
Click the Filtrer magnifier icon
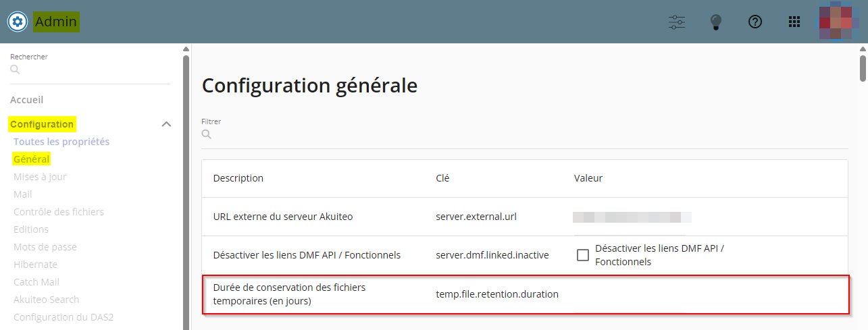[x=207, y=134]
